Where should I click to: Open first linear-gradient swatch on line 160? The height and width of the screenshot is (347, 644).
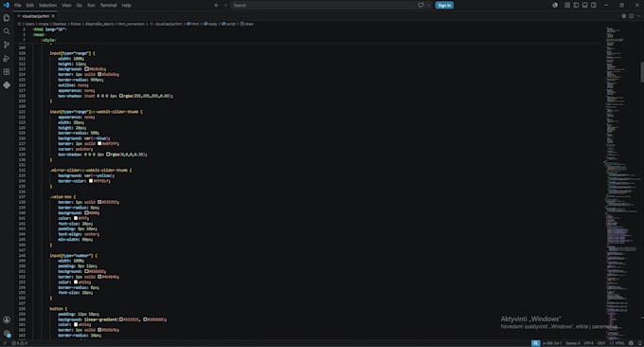click(121, 320)
